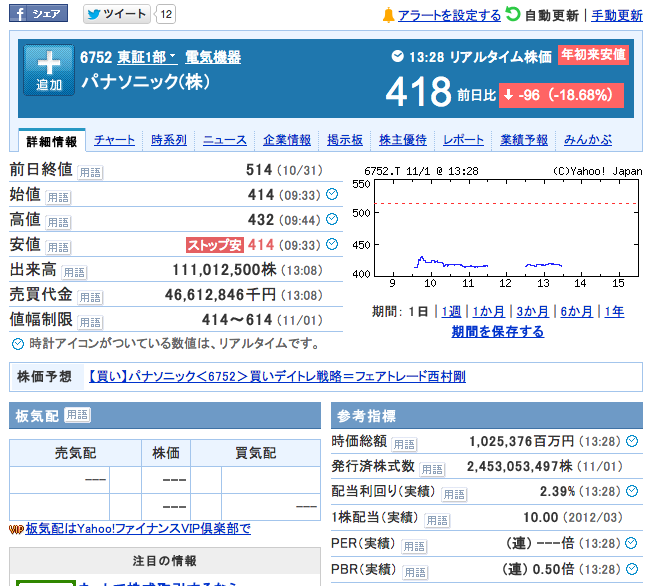Click the 用語 glossary icon beside 前日終値
The height and width of the screenshot is (586, 649).
tap(90, 173)
